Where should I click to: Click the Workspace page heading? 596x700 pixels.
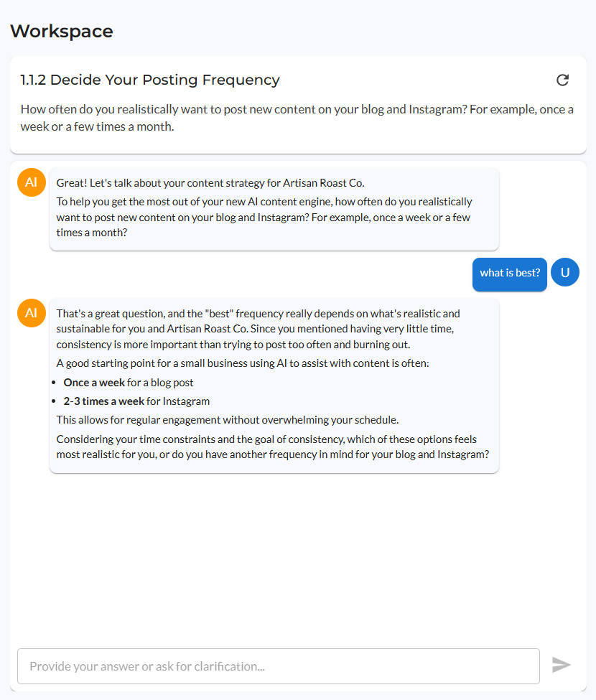click(62, 31)
